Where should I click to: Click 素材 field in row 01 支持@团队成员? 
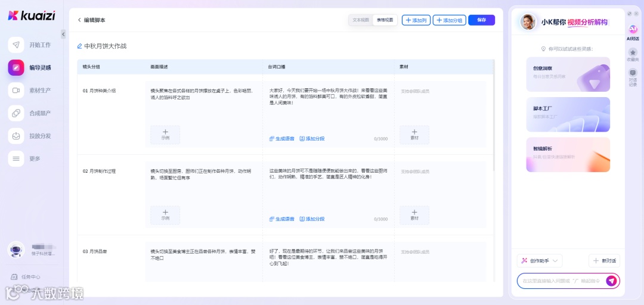415,91
